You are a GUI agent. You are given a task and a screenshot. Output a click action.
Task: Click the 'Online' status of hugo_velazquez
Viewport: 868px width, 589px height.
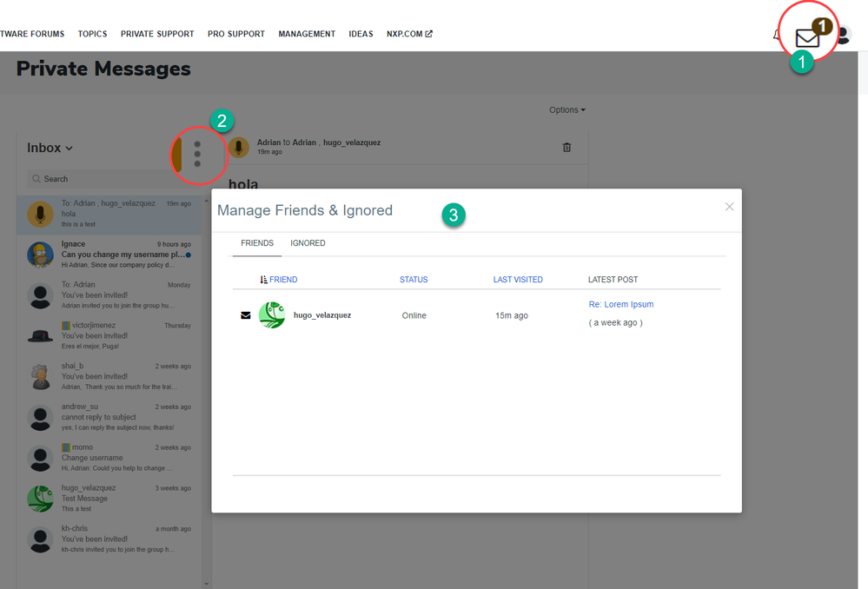(x=414, y=315)
